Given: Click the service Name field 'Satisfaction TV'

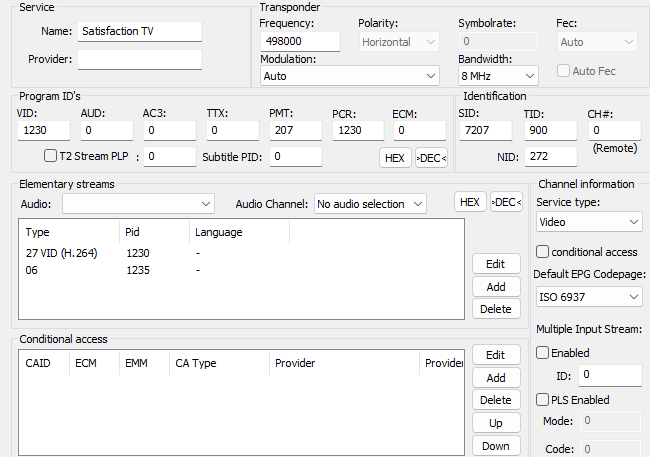Looking at the screenshot, I should (x=140, y=32).
